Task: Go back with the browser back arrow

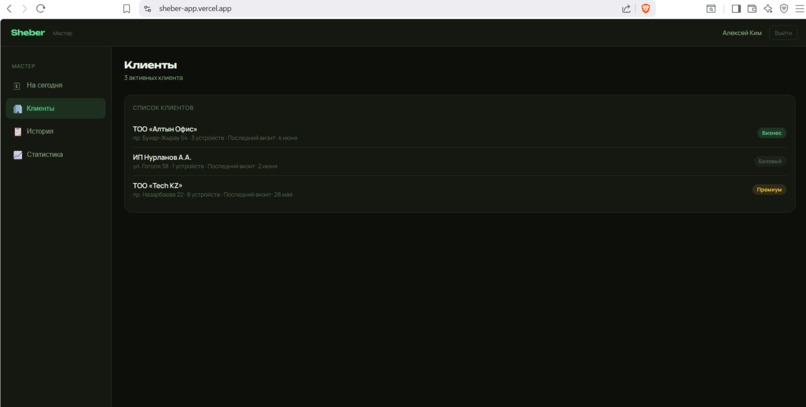Action: (9, 8)
